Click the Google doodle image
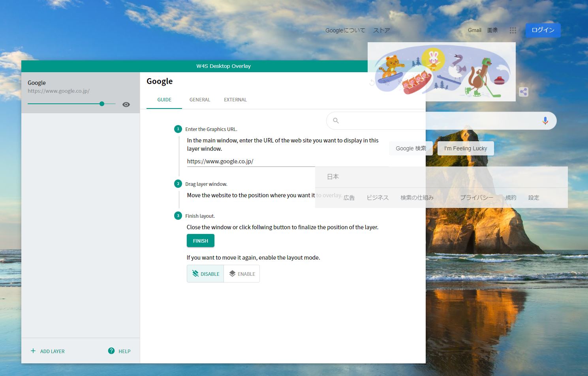Screen dimensions: 588x376 (441, 72)
